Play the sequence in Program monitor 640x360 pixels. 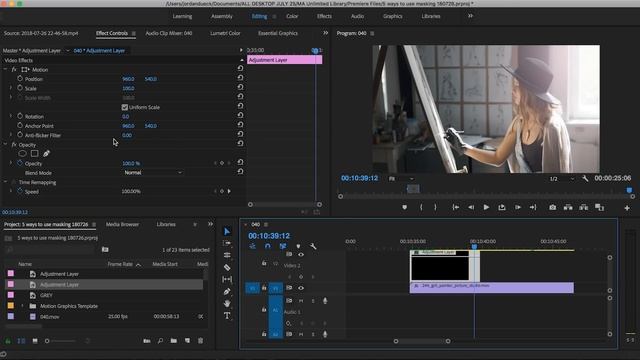pos(486,207)
